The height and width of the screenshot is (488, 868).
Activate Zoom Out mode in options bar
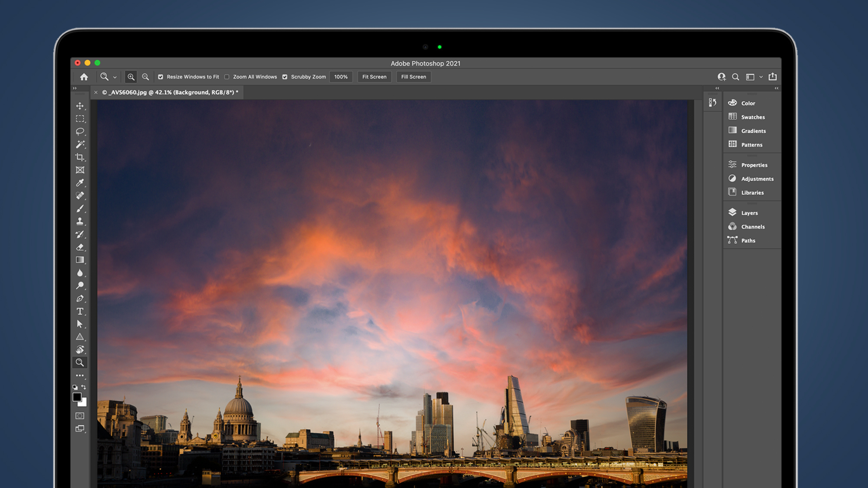point(145,77)
